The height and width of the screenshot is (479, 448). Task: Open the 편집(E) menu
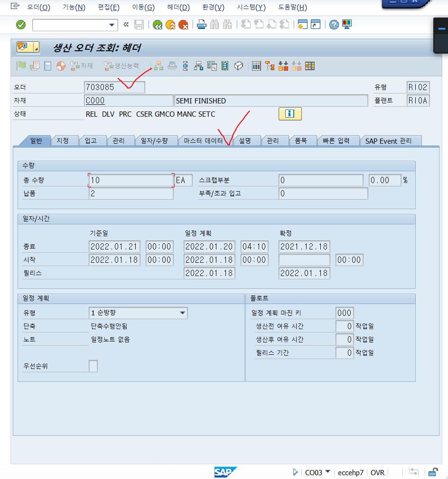109,7
